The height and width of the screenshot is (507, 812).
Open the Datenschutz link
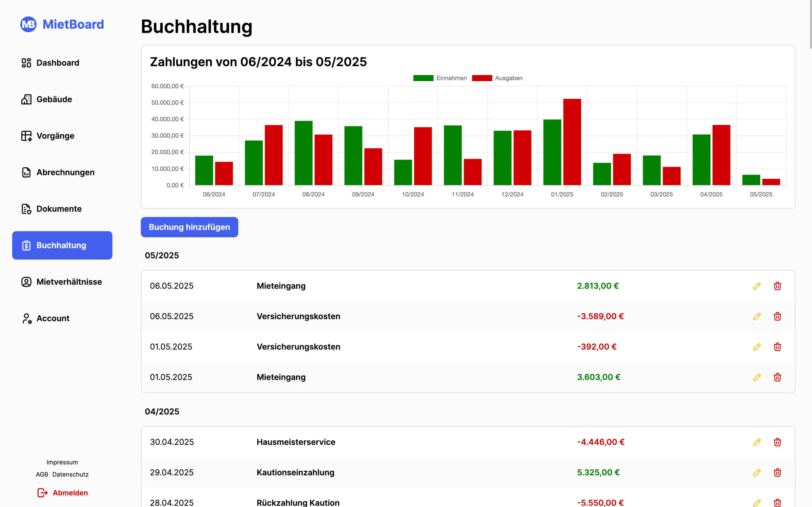click(x=70, y=474)
